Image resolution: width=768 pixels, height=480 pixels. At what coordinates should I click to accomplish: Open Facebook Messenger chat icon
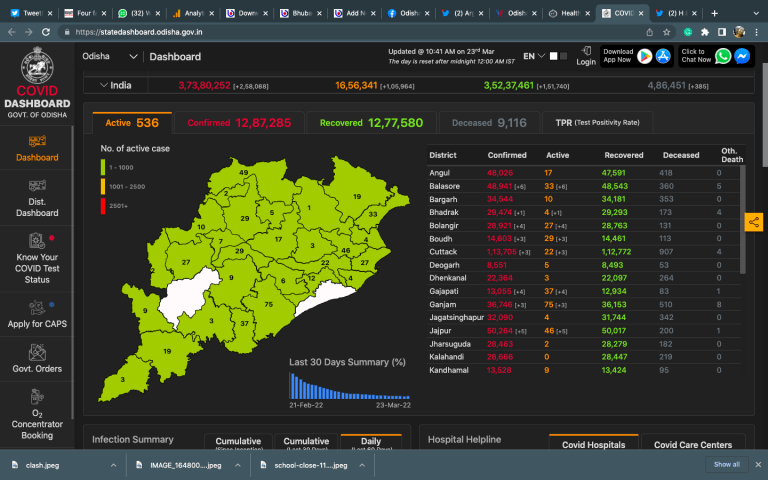pos(742,57)
